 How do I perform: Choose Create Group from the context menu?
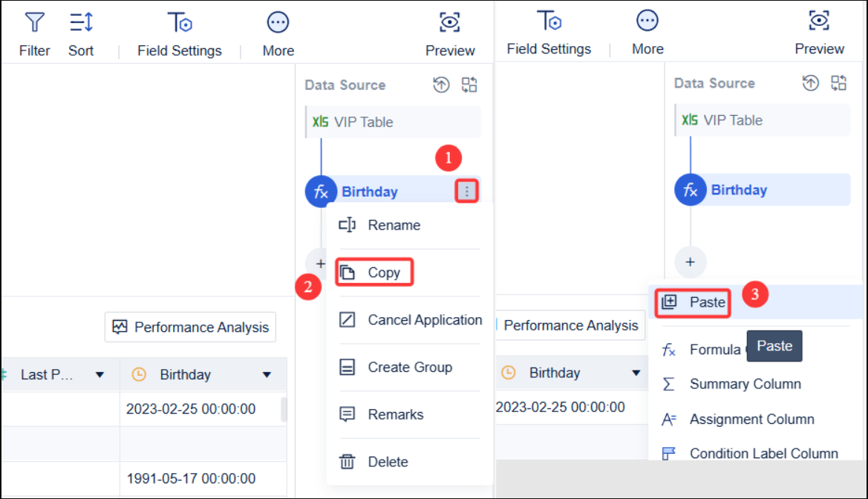pyautogui.click(x=408, y=367)
